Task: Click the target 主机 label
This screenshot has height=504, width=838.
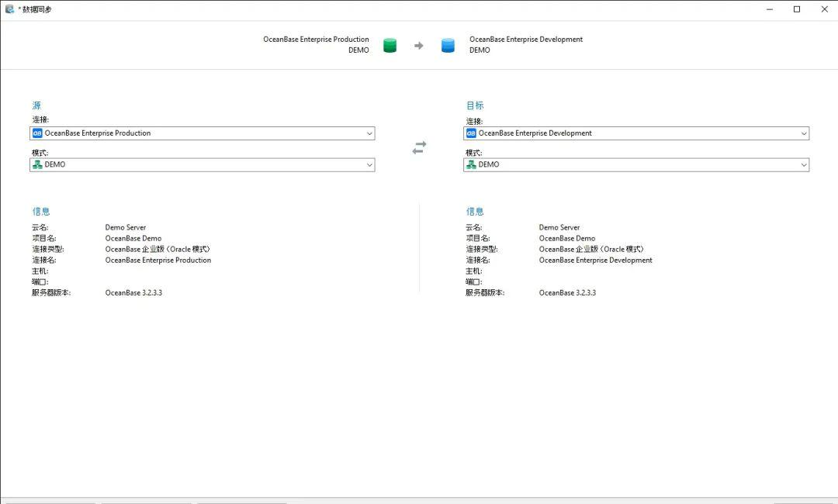Action: [473, 271]
